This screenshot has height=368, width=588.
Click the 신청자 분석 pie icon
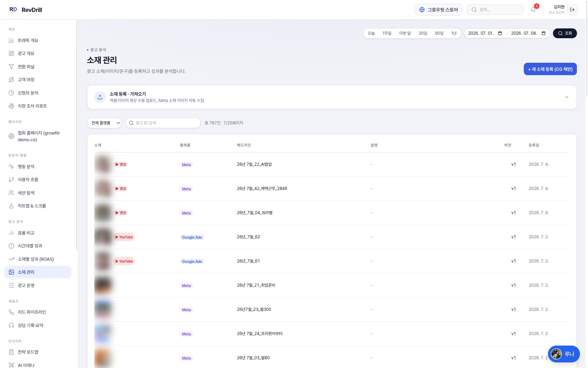[x=11, y=93]
